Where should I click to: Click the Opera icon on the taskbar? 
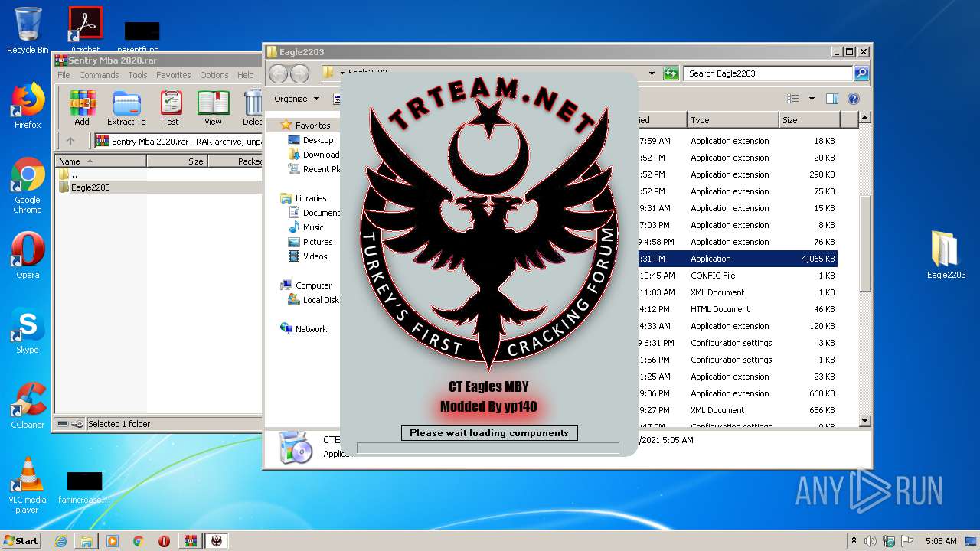[164, 541]
